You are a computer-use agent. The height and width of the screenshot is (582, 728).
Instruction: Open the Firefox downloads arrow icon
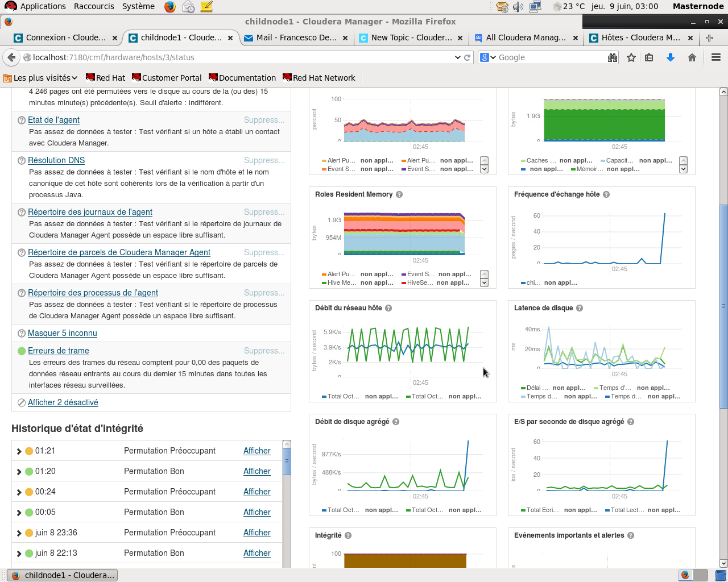[x=670, y=57]
